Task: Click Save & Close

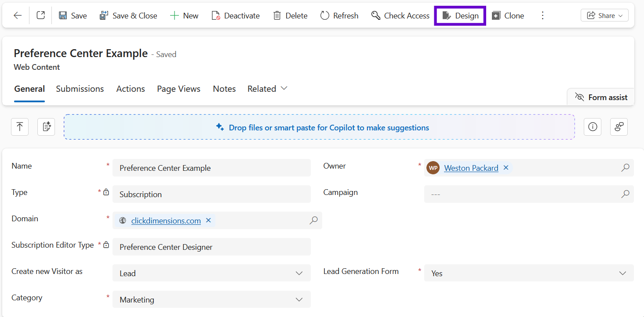Action: click(x=128, y=15)
